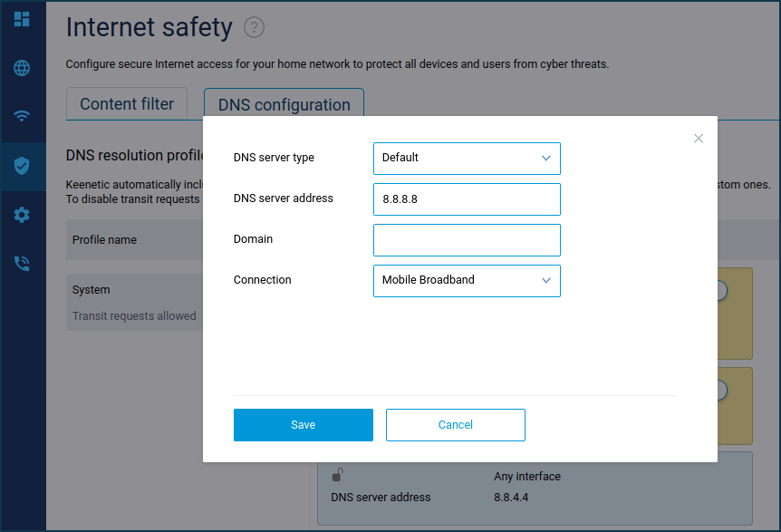Viewport: 781px width, 532px height.
Task: Click the DNS server address field
Action: point(467,199)
